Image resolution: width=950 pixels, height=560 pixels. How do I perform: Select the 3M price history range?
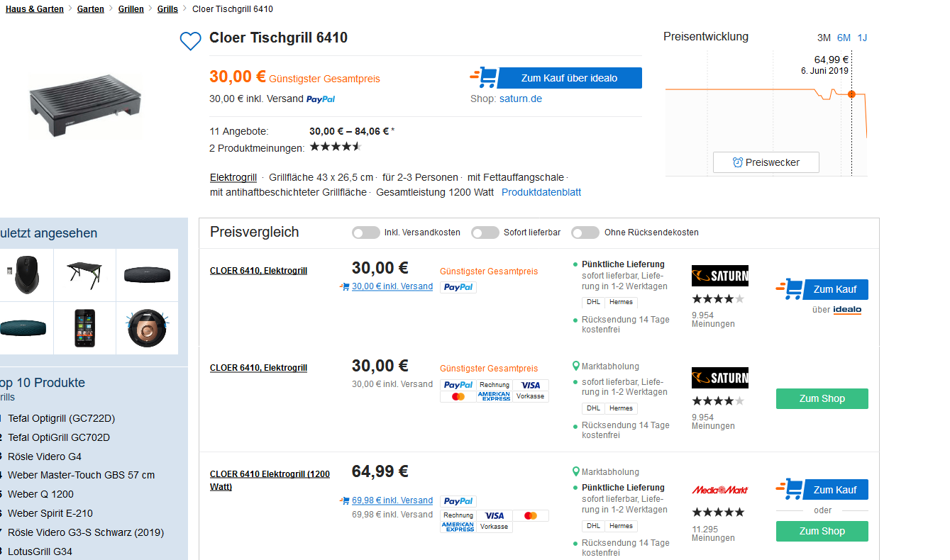point(824,38)
